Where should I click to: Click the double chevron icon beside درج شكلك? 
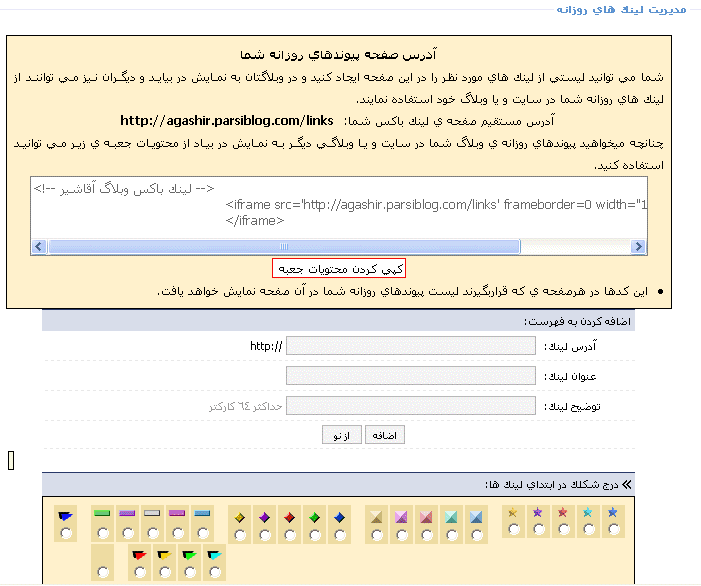point(627,485)
